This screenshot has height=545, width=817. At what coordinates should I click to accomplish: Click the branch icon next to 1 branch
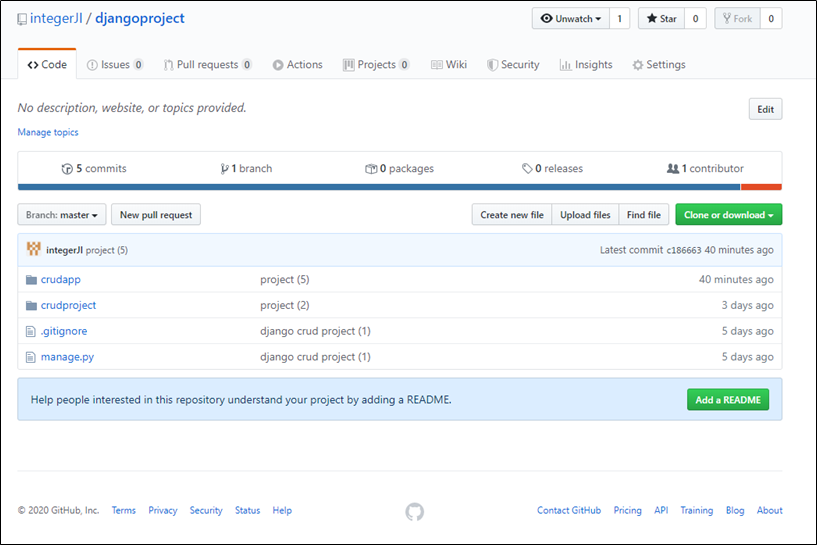click(224, 169)
